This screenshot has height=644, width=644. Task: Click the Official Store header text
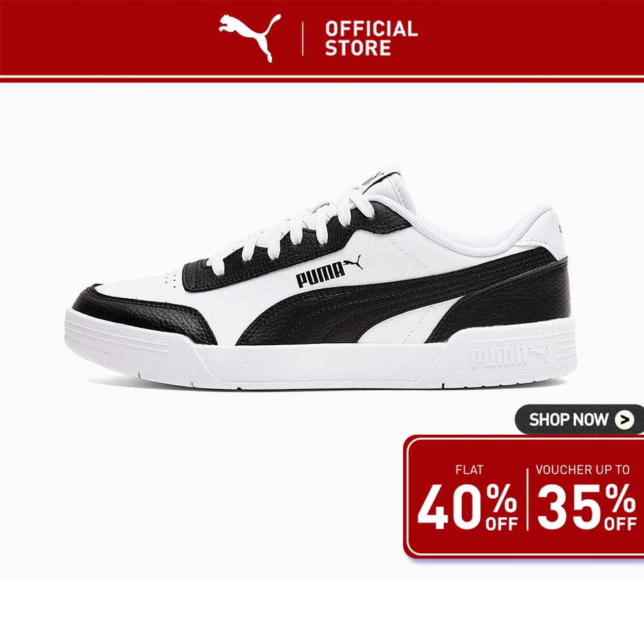click(x=372, y=39)
